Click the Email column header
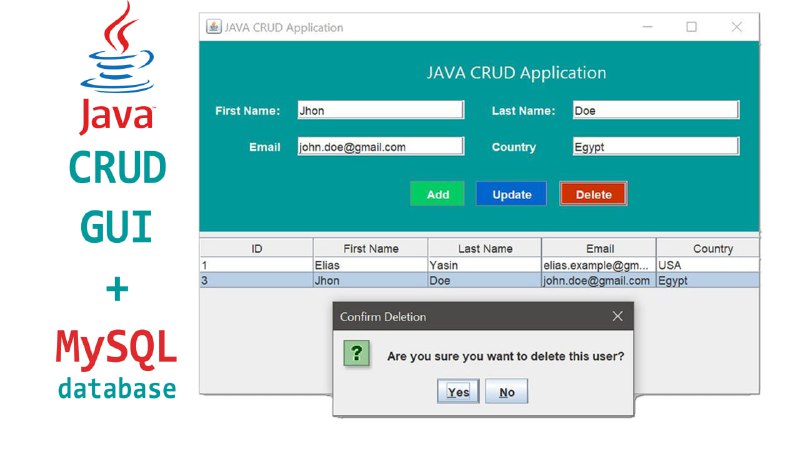This screenshot has height=449, width=800. tap(599, 248)
